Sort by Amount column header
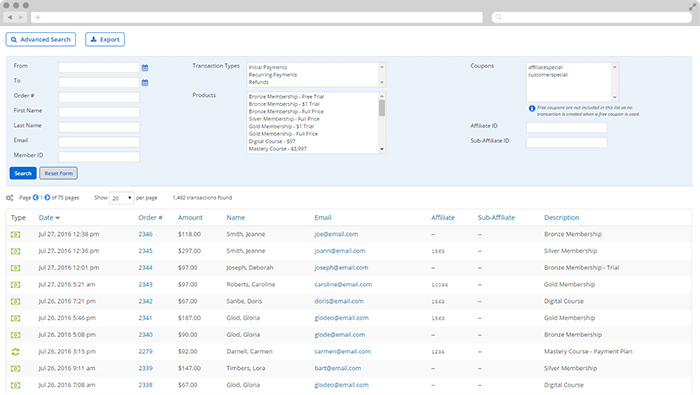The image size is (700, 395). point(190,217)
